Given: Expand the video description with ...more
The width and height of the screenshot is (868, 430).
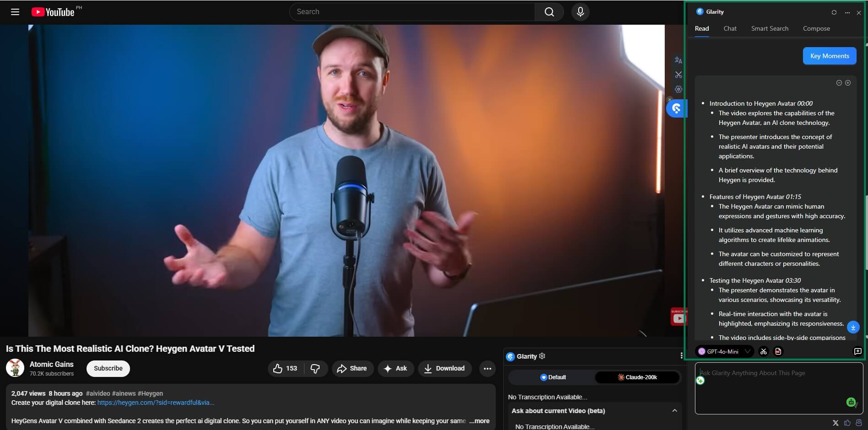Looking at the screenshot, I should (479, 421).
